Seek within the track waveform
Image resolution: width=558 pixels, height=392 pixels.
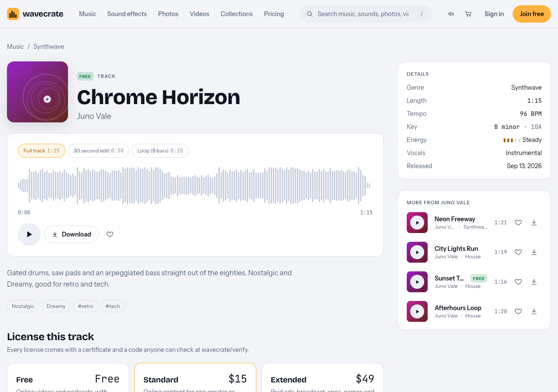[x=195, y=185]
